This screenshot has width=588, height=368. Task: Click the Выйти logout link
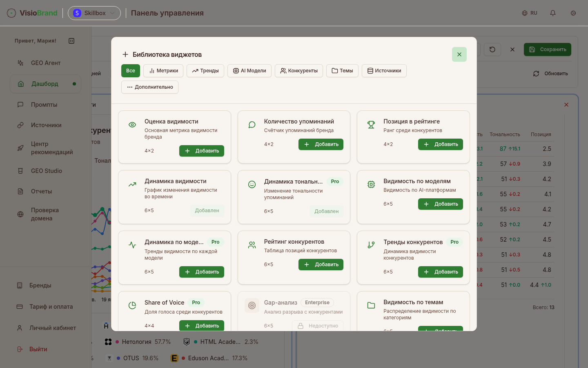38,349
